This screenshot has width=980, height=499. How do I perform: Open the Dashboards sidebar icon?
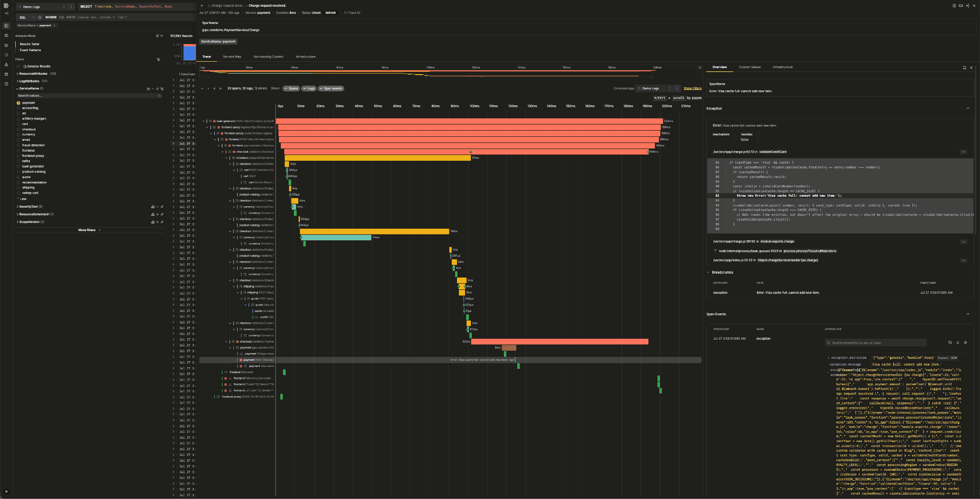6,74
